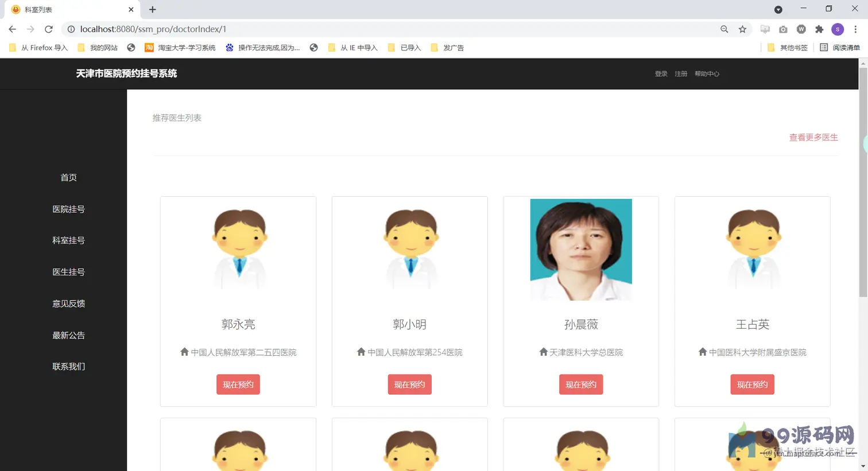Click the 登录 link in header
The height and width of the screenshot is (471, 868).
point(661,74)
